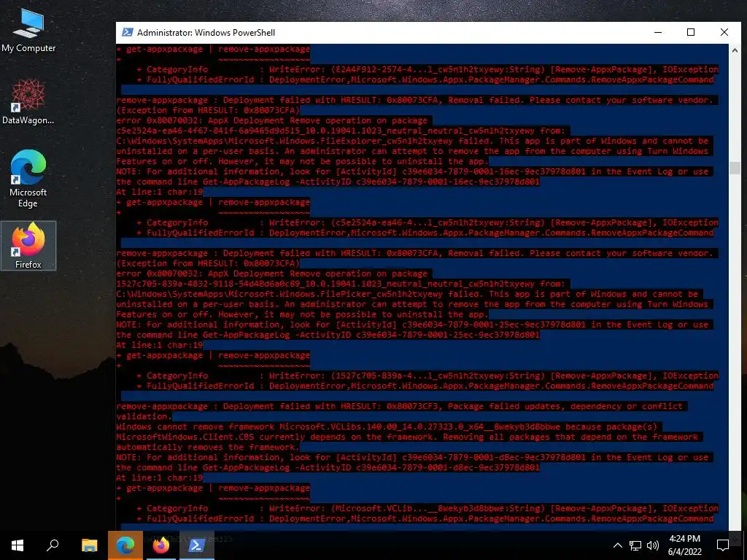This screenshot has height=560, width=747.
Task: Show hidden system tray icons
Action: (x=617, y=545)
